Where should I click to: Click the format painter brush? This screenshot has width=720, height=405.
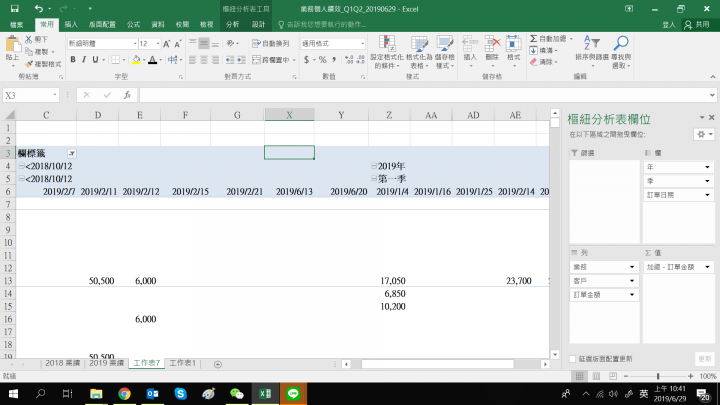(29, 64)
